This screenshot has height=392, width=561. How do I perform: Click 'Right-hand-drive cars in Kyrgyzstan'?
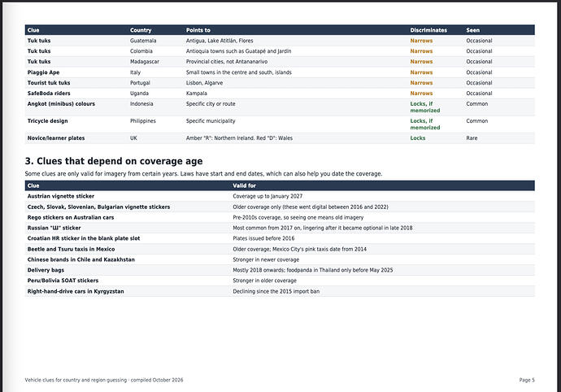tap(76, 291)
